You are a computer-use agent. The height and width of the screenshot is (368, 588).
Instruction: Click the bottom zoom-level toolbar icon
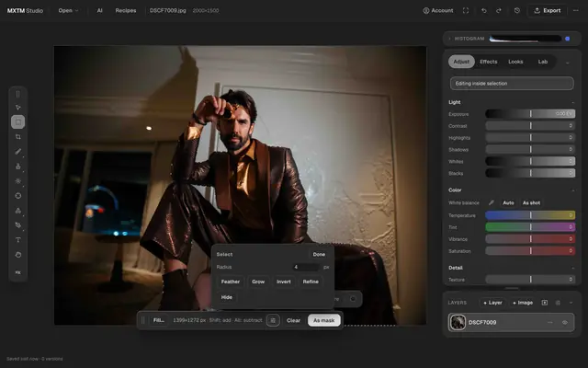coord(18,272)
